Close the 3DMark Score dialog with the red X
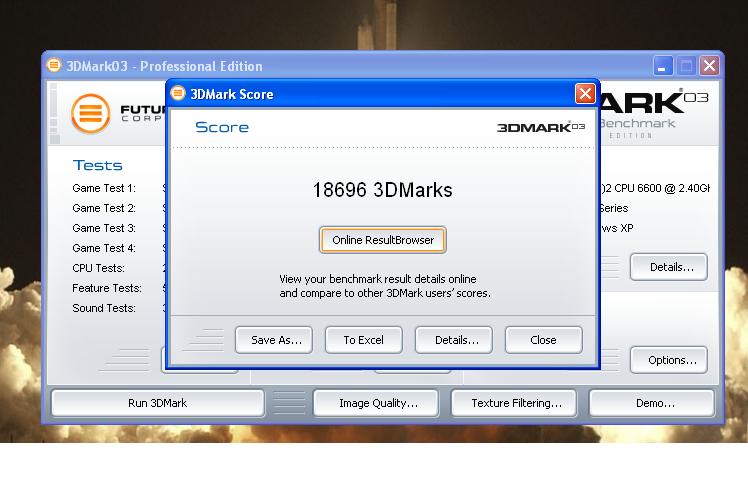 (x=585, y=94)
